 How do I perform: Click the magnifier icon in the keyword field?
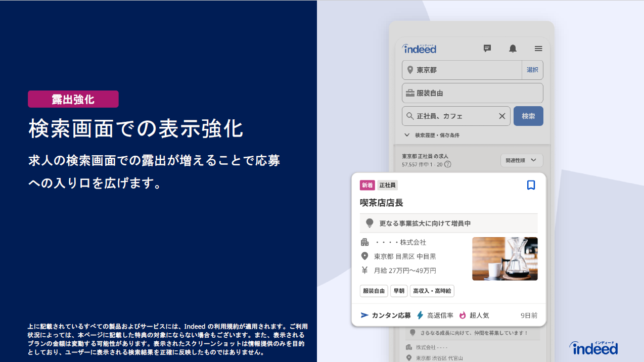tap(410, 116)
